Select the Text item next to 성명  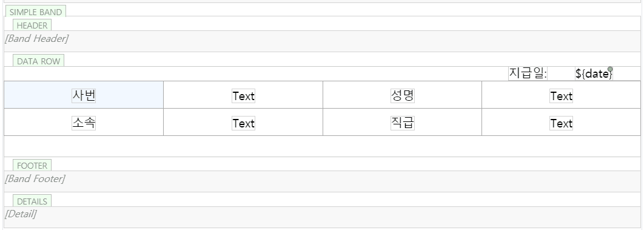(562, 96)
